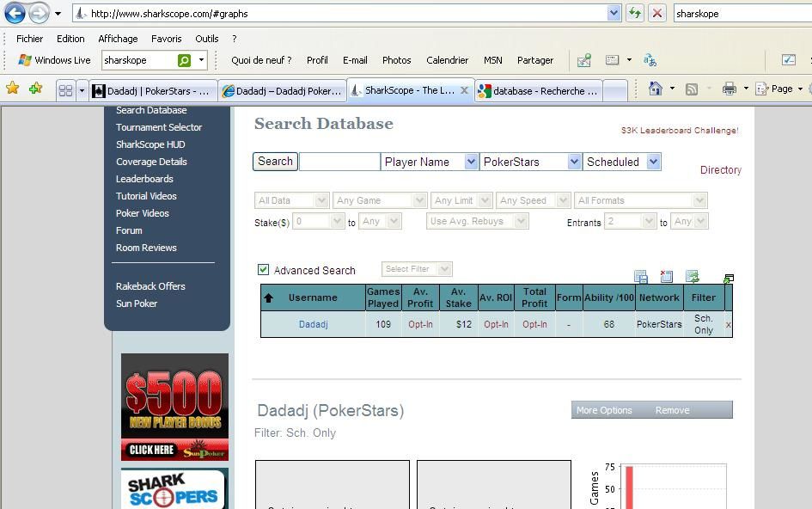Click the Add to Favorites star-plus icon
This screenshot has width=812, height=509.
point(36,89)
